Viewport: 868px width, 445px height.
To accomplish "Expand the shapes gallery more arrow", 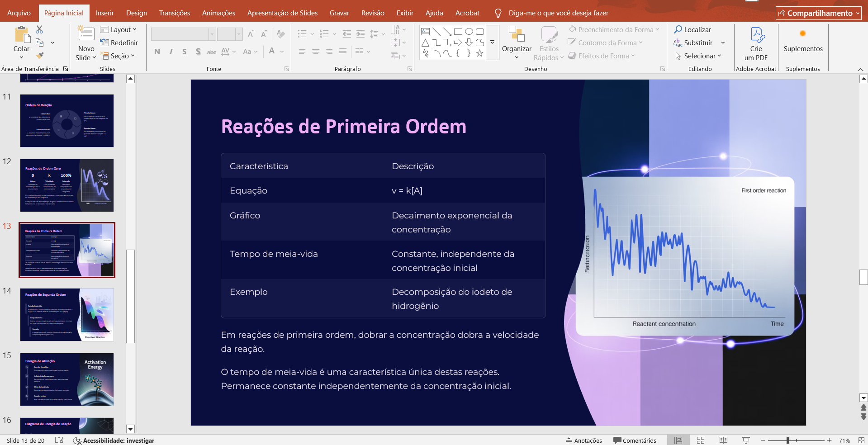I will (493, 43).
